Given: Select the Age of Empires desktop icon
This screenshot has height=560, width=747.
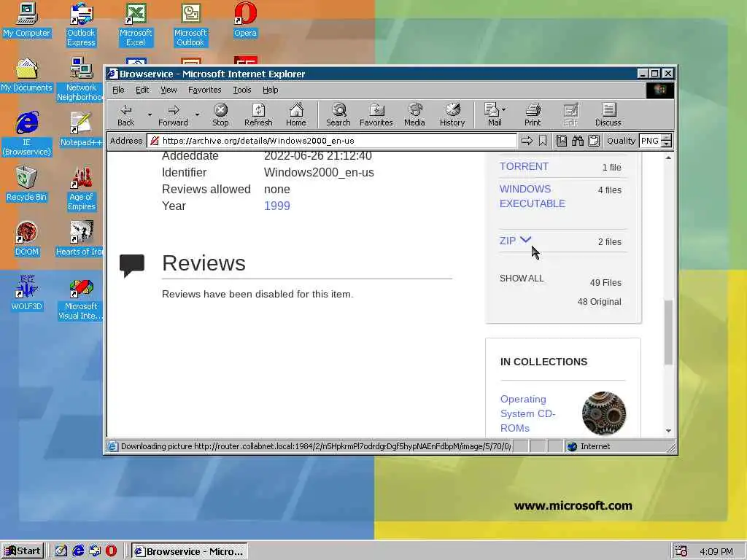Looking at the screenshot, I should click(x=81, y=189).
